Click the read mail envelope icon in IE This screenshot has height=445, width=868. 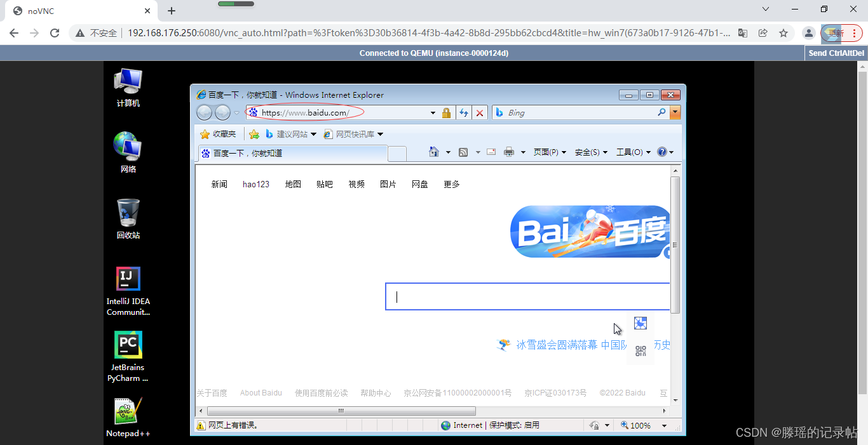[491, 152]
